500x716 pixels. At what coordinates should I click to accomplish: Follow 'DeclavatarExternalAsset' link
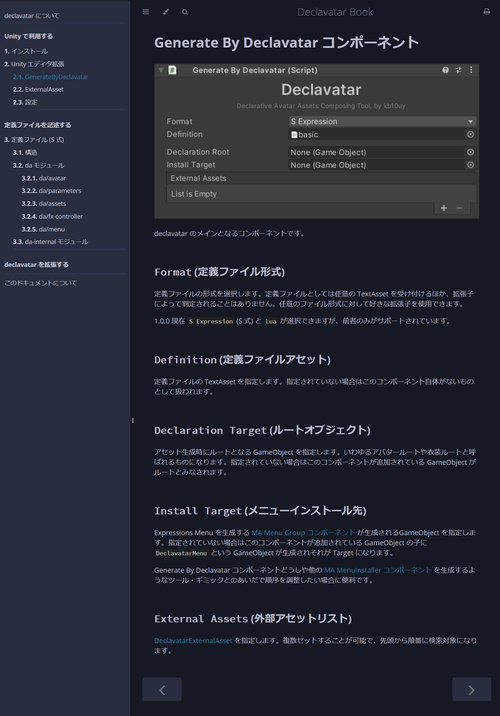tap(193, 641)
